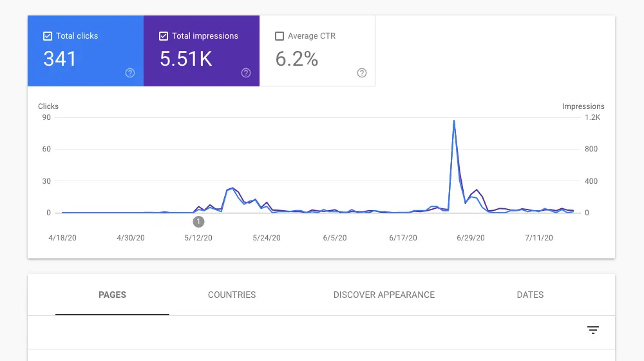
Task: Open help icon on Total clicks card
Action: coord(130,73)
